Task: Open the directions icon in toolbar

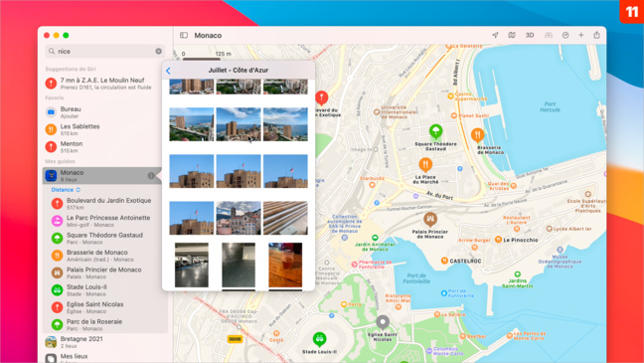Action: (565, 36)
